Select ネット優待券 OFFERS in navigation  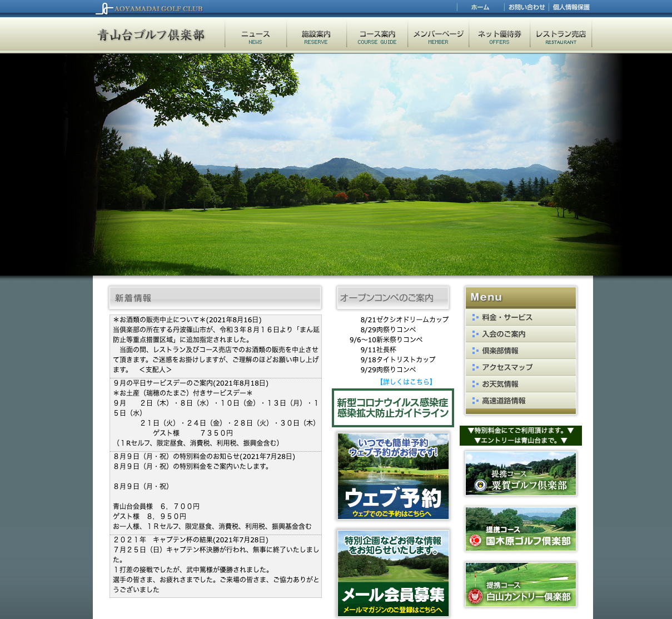click(x=499, y=37)
